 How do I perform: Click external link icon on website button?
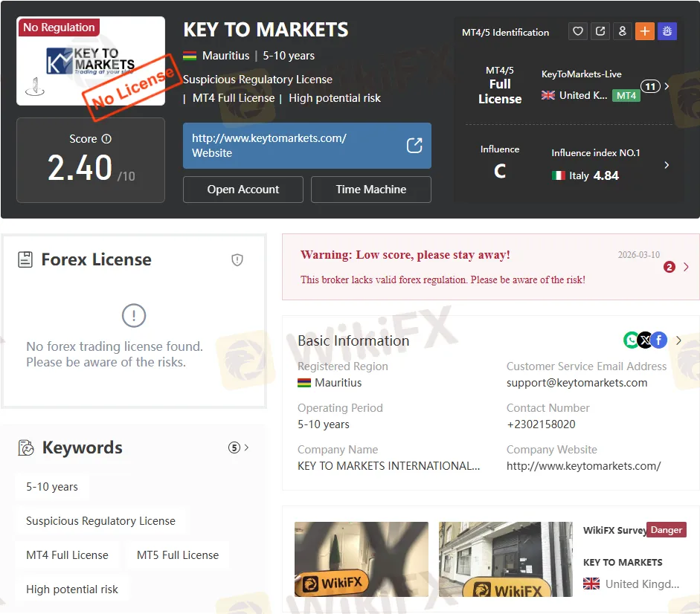click(x=414, y=146)
